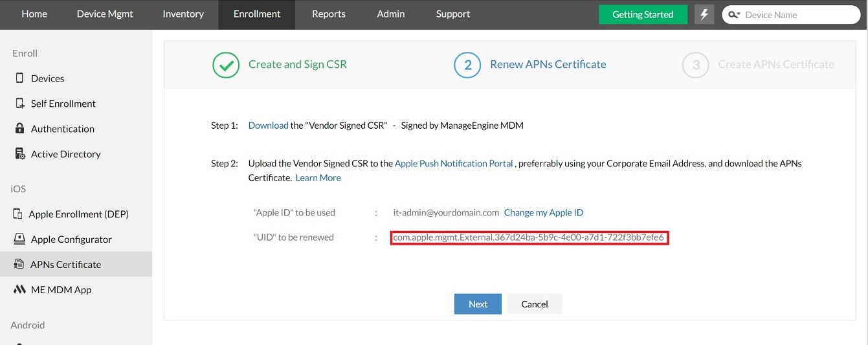The height and width of the screenshot is (345, 868).
Task: Download the Vendor Signed CSR
Action: pos(268,126)
